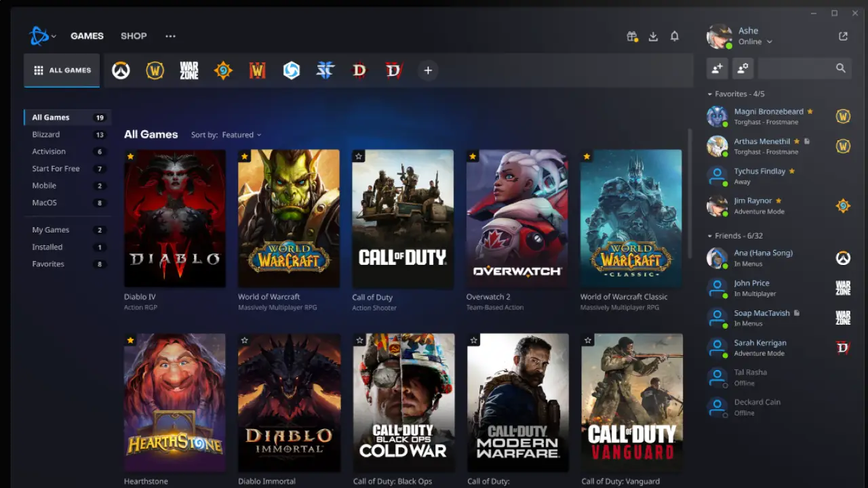
Task: Filter by Blizzard games
Action: click(66, 135)
